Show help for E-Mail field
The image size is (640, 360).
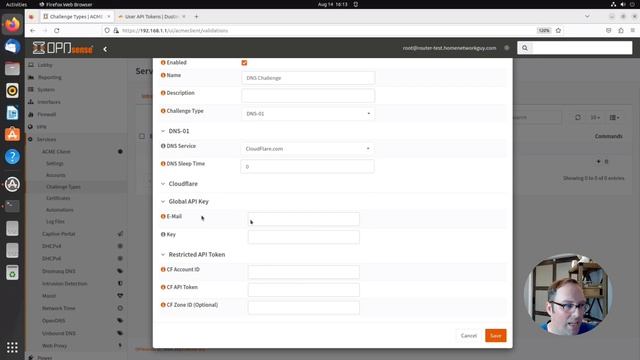163,216
